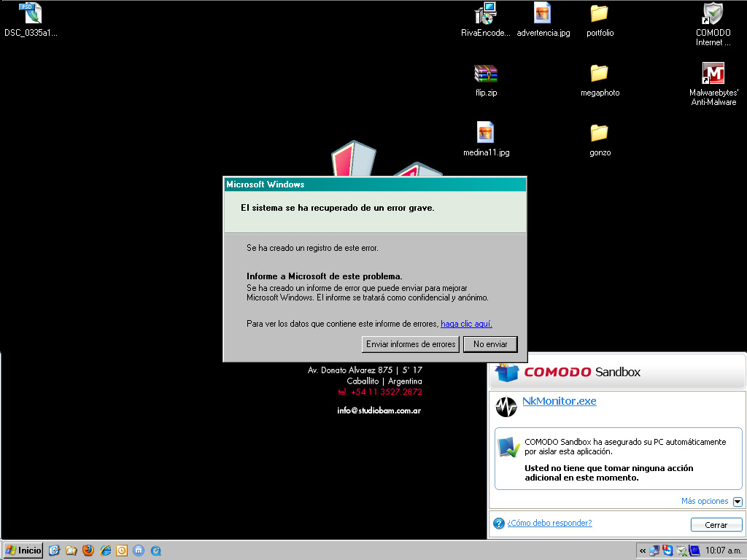
Task: Click the Microsoft Windows dialog title bar
Action: coord(375,184)
